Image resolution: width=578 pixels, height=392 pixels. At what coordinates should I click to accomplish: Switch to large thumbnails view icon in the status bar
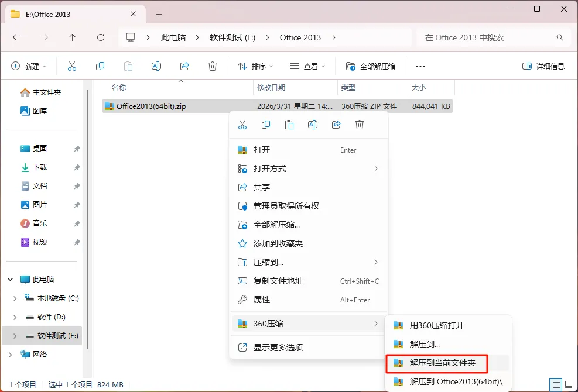coord(569,384)
